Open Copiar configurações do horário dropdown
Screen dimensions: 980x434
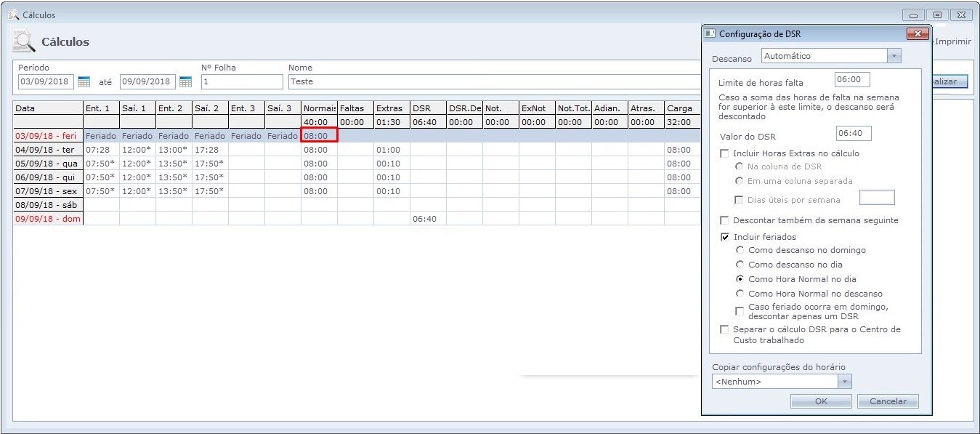844,382
